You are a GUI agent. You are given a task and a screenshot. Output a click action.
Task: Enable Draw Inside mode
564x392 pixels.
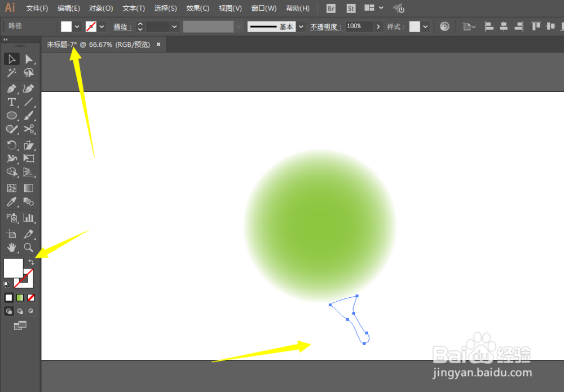(x=31, y=311)
